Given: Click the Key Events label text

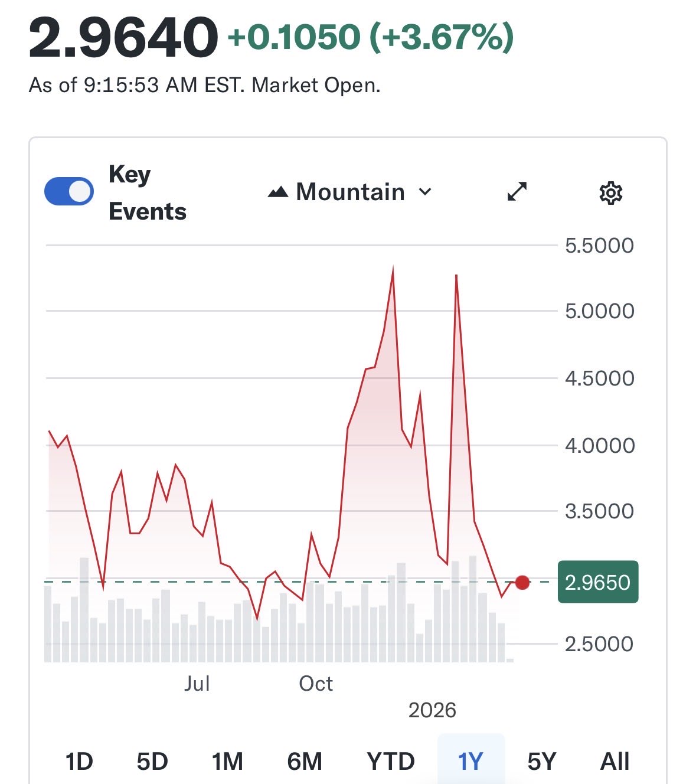Looking at the screenshot, I should click(147, 193).
